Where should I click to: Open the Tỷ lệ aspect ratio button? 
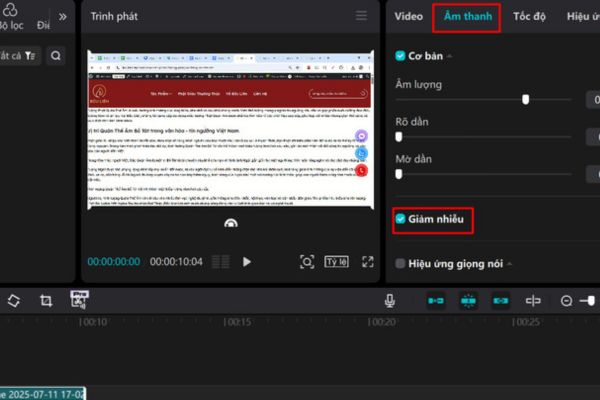click(x=337, y=262)
